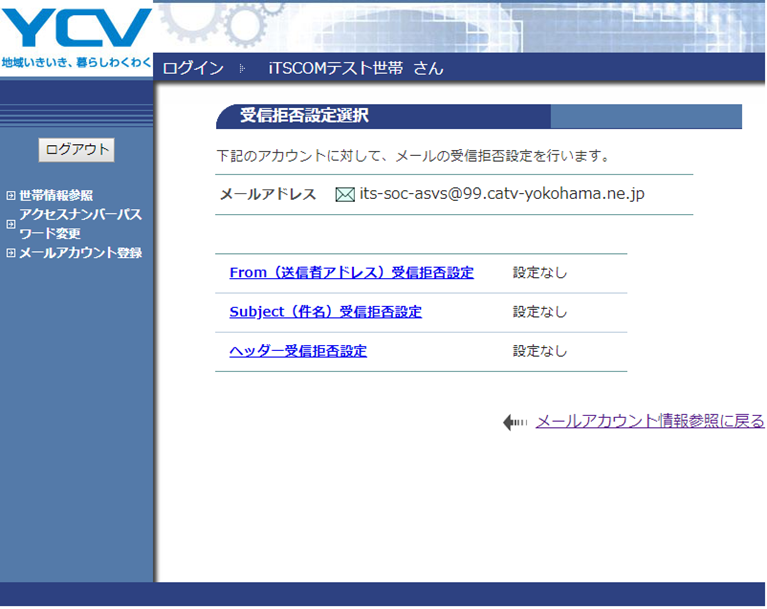Open Subject（件名）受信拒否設定 link
This screenshot has height=609, width=767.
[325, 312]
